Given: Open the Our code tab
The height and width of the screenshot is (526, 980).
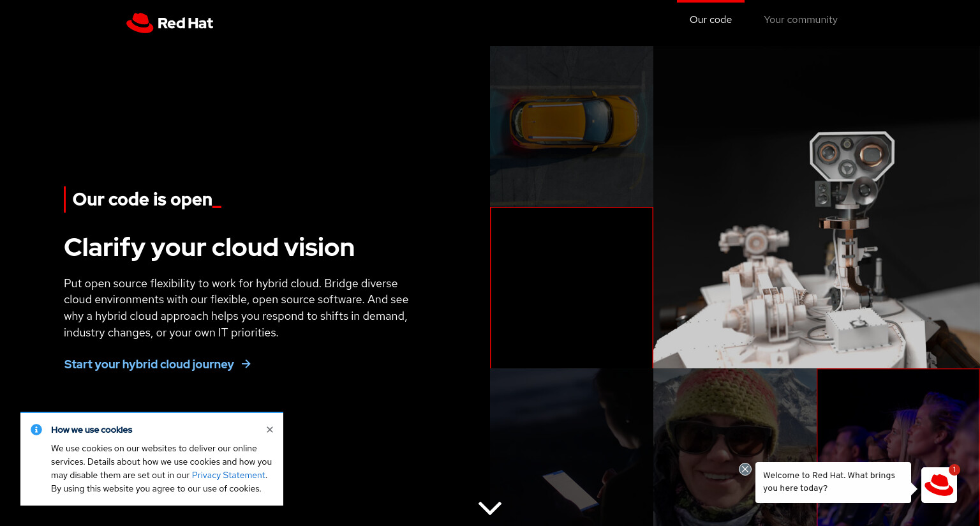Looking at the screenshot, I should point(711,20).
